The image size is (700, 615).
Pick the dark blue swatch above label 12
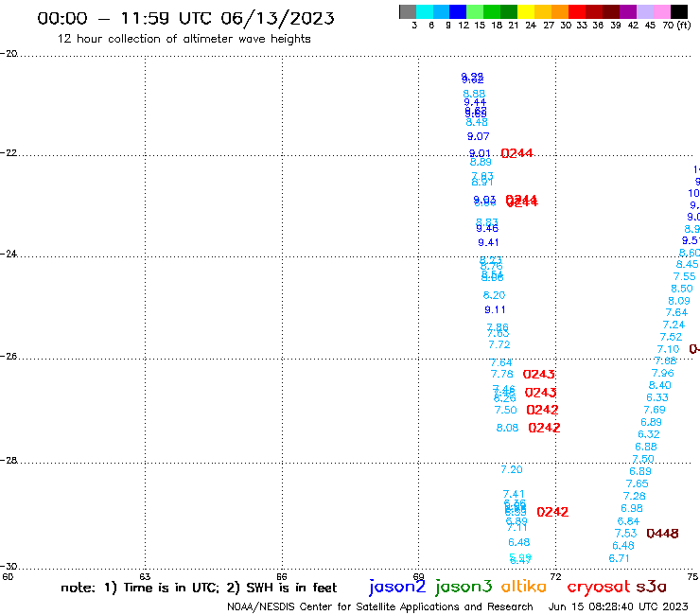point(458,11)
